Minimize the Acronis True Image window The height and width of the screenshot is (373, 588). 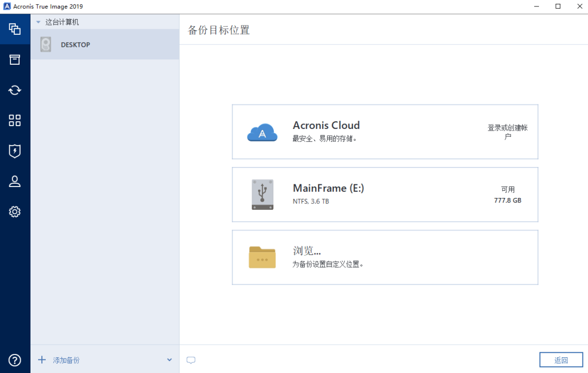[537, 7]
